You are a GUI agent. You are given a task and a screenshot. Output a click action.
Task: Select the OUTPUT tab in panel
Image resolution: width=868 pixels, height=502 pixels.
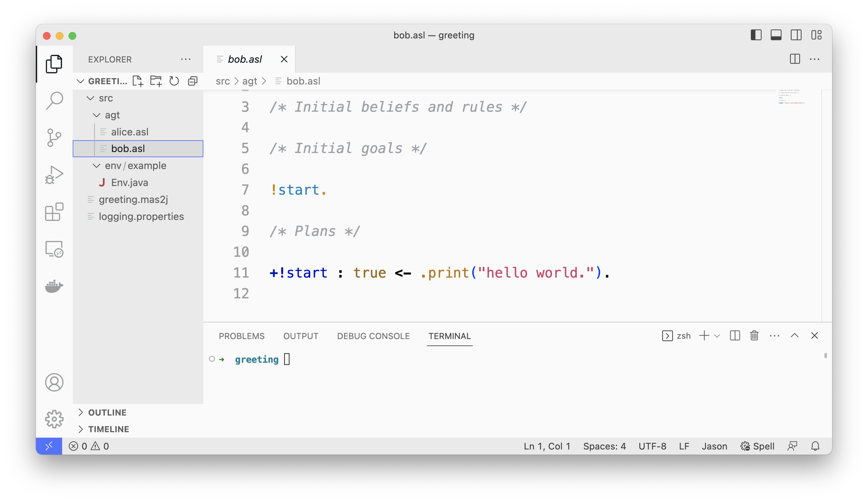point(300,335)
